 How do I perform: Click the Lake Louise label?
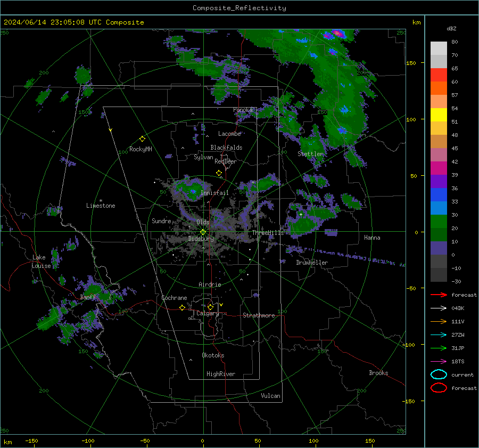[x=42, y=262]
